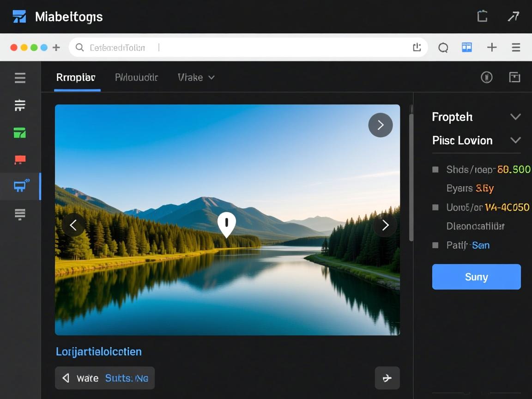
Task: Toggle the Uoro/or checkbox
Action: tap(435, 207)
